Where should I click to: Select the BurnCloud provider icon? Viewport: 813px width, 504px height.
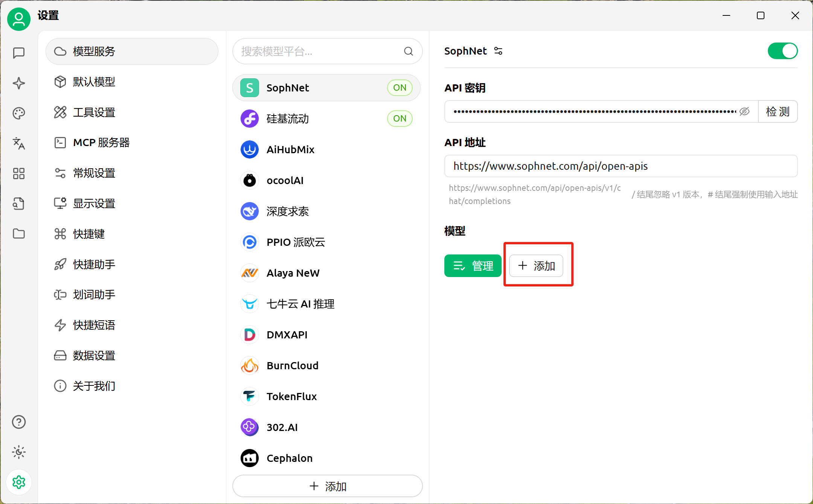click(249, 365)
